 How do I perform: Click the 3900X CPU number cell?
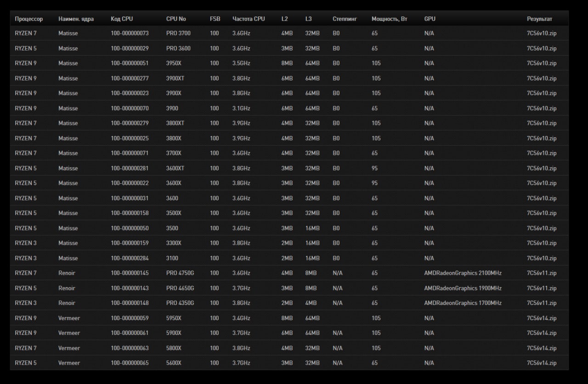174,93
